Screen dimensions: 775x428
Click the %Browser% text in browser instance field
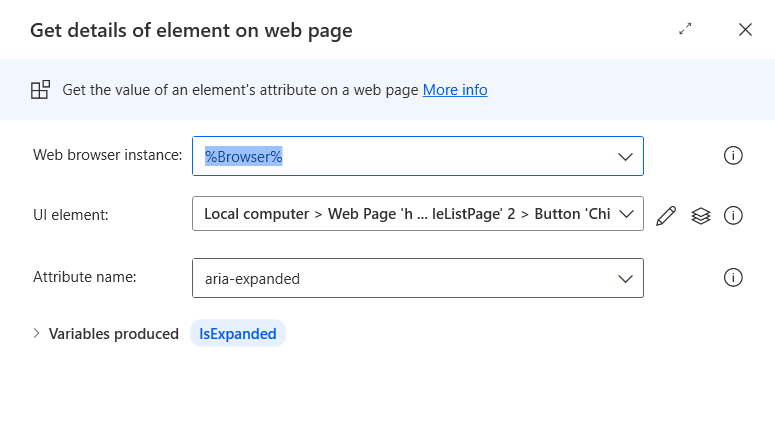(x=244, y=156)
